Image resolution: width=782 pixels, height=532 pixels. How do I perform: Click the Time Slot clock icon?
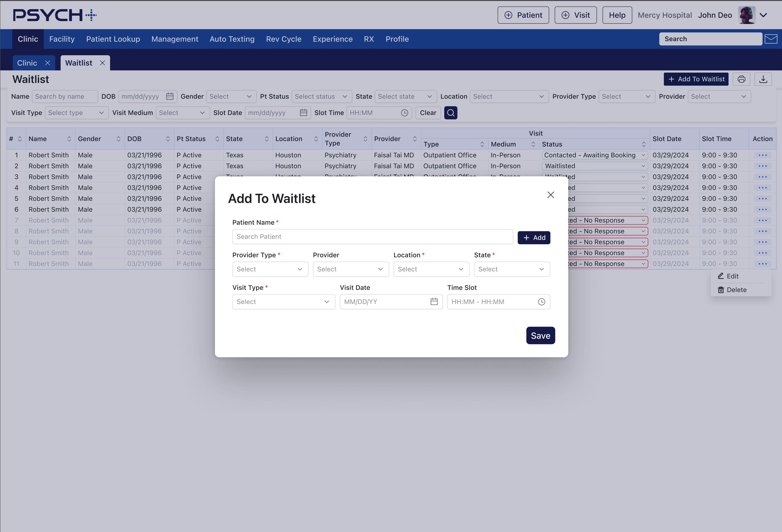[541, 302]
